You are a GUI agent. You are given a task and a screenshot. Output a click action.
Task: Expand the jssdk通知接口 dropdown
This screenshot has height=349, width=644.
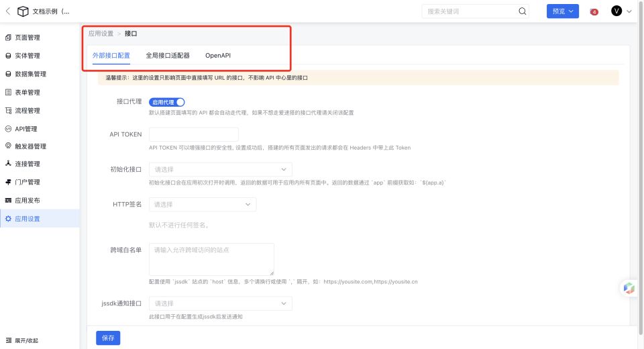pos(220,303)
